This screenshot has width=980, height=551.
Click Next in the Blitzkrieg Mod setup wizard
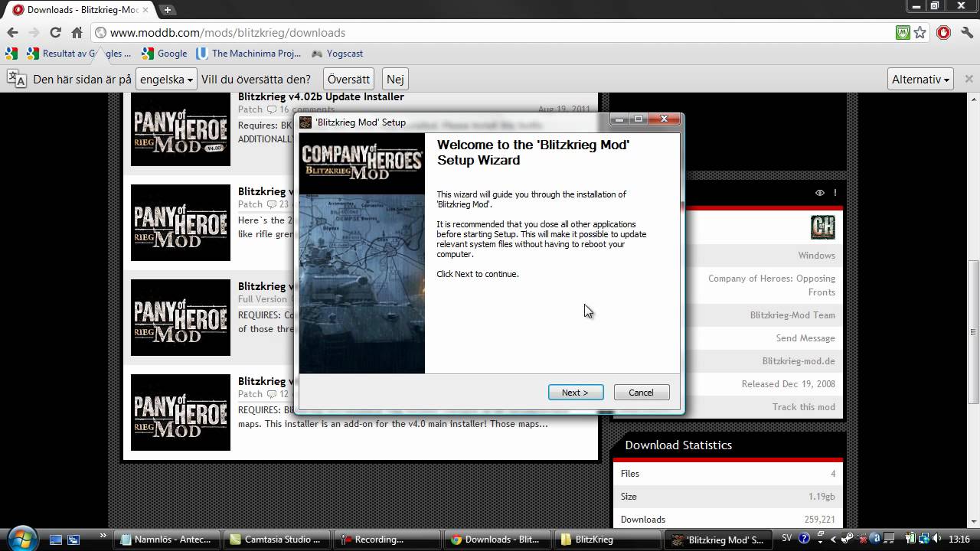(576, 393)
